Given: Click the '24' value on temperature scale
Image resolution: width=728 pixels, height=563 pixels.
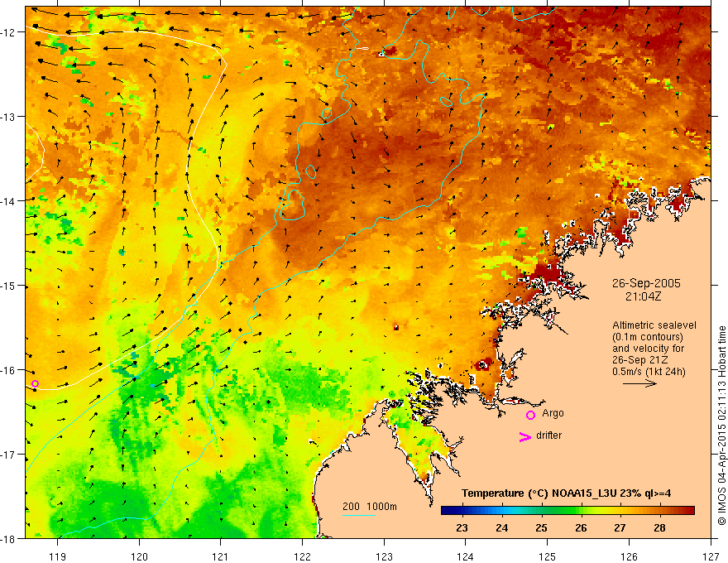Looking at the screenshot, I should click(501, 527).
